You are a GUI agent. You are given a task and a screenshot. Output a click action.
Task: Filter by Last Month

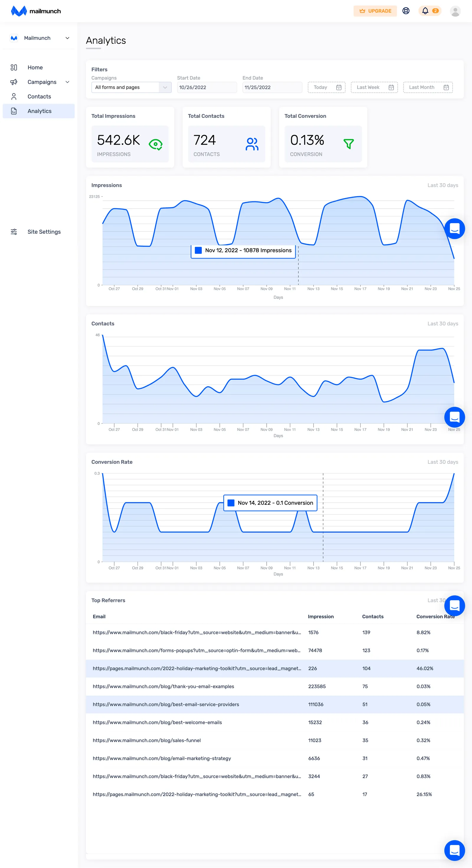point(428,87)
